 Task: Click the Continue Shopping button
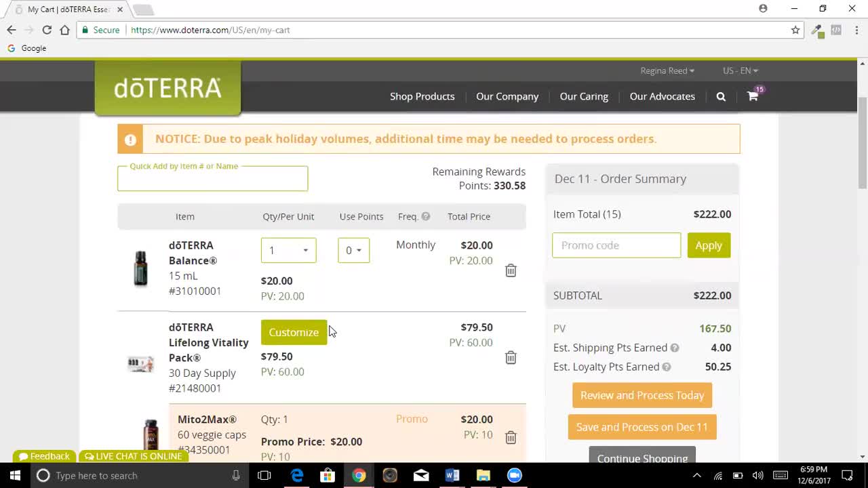click(642, 455)
